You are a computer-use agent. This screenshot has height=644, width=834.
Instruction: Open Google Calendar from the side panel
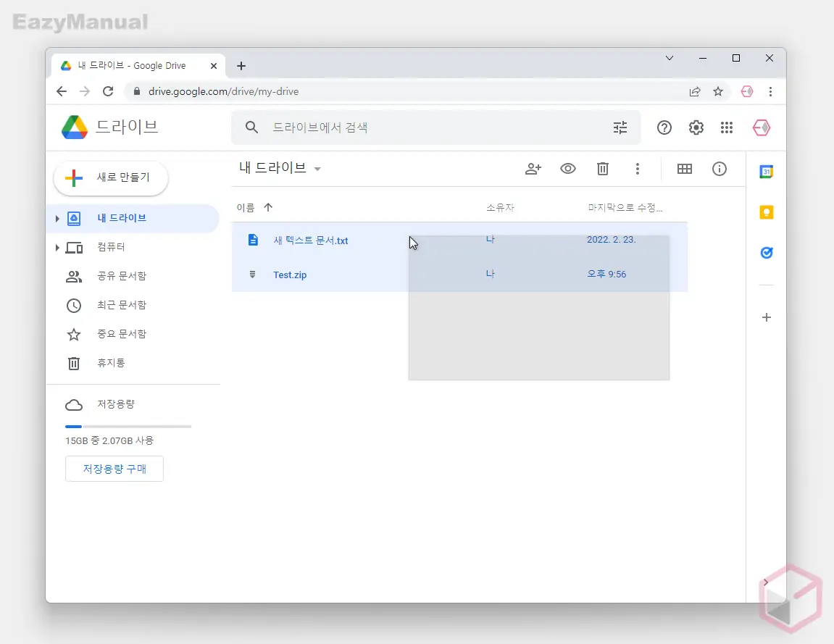[766, 172]
